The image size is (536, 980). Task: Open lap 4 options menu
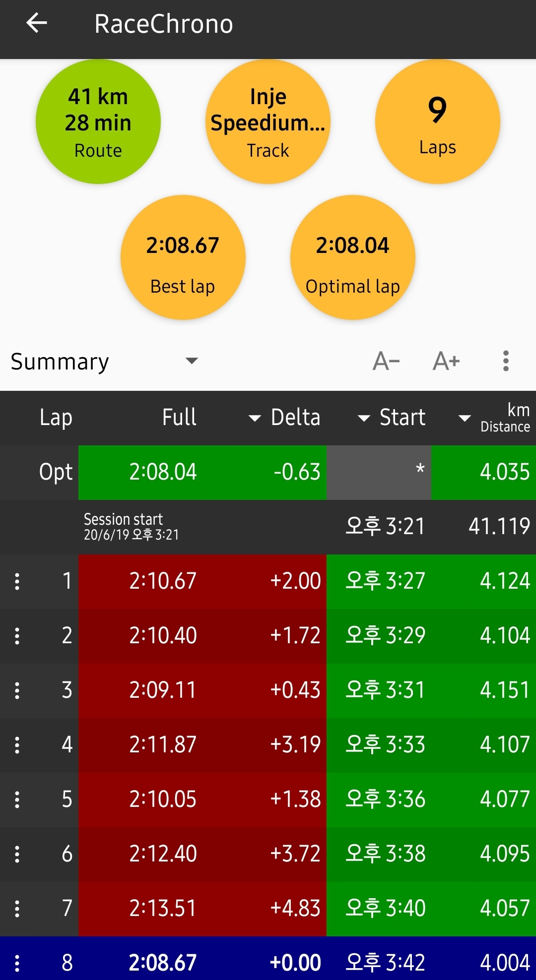click(x=17, y=745)
